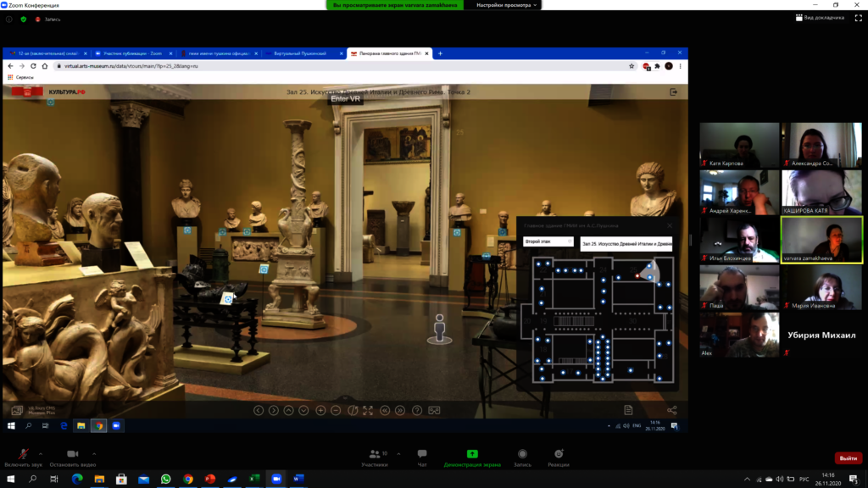
Task: Turn off the camera with 'Остановить видео'
Action: click(73, 458)
